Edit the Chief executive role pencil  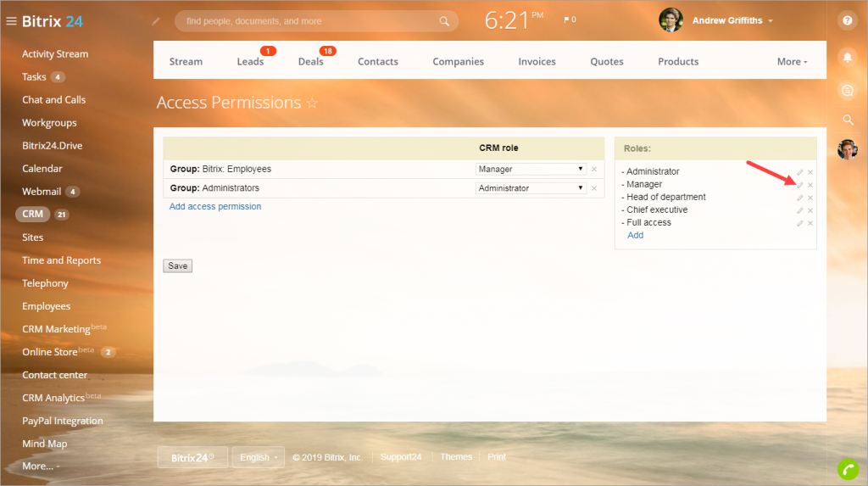point(800,210)
